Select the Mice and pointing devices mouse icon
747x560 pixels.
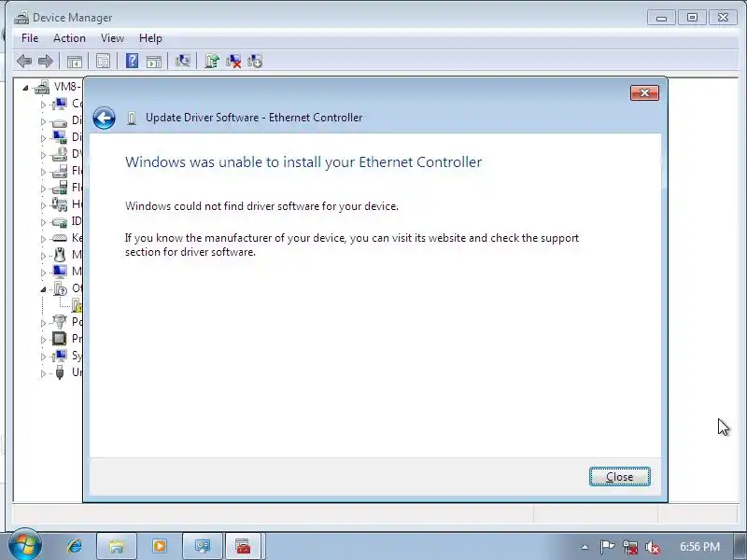60,255
